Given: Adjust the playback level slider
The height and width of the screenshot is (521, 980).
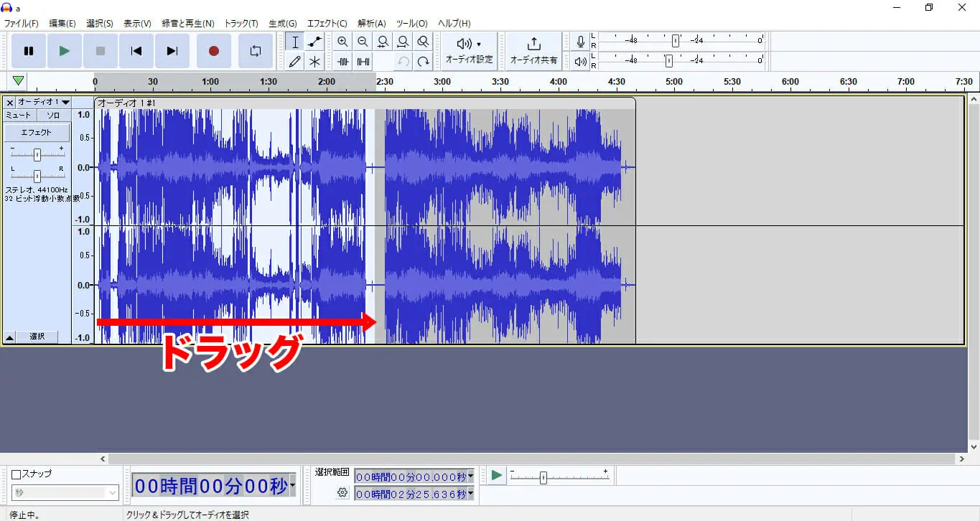Looking at the screenshot, I should (668, 61).
